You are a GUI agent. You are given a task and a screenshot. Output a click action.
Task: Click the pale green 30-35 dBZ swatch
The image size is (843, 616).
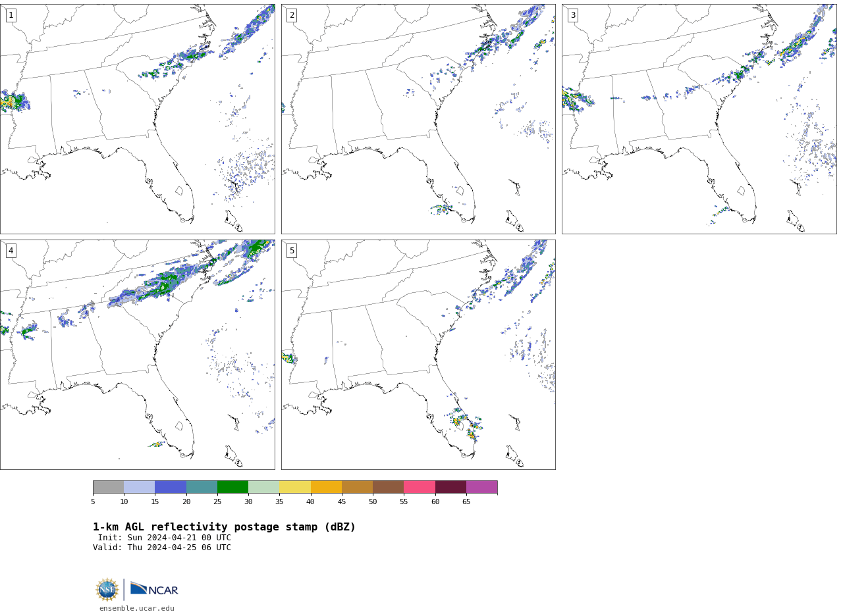coord(264,487)
